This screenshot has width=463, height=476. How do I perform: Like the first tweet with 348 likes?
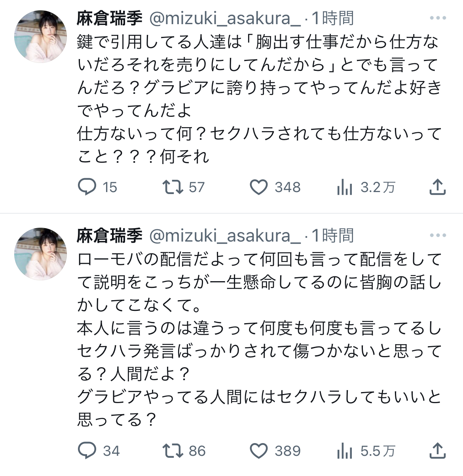click(259, 187)
